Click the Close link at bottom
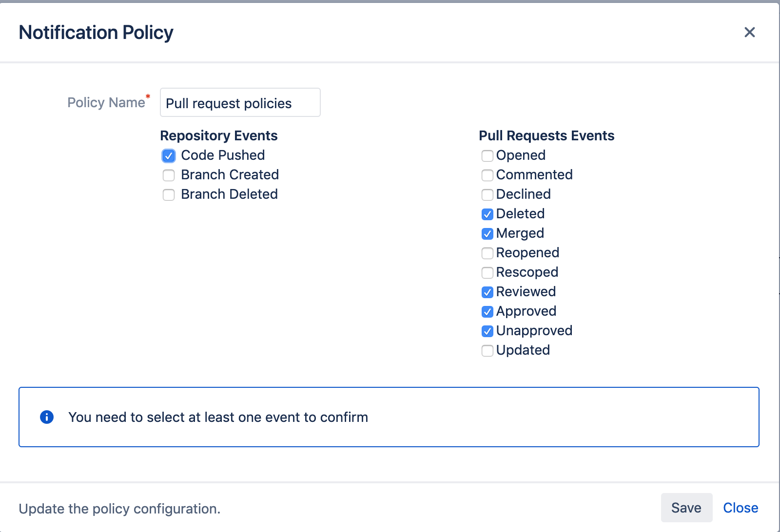Screen dimensions: 780x532 [x=740, y=508]
